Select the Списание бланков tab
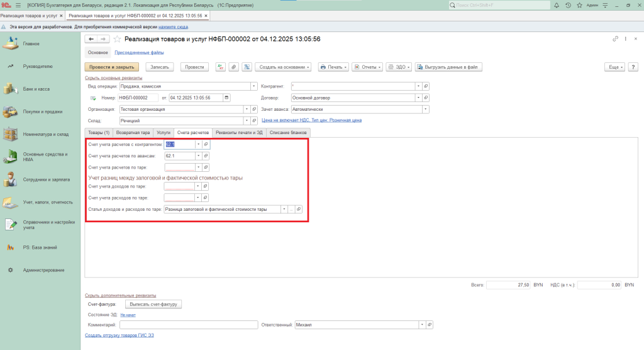 288,132
